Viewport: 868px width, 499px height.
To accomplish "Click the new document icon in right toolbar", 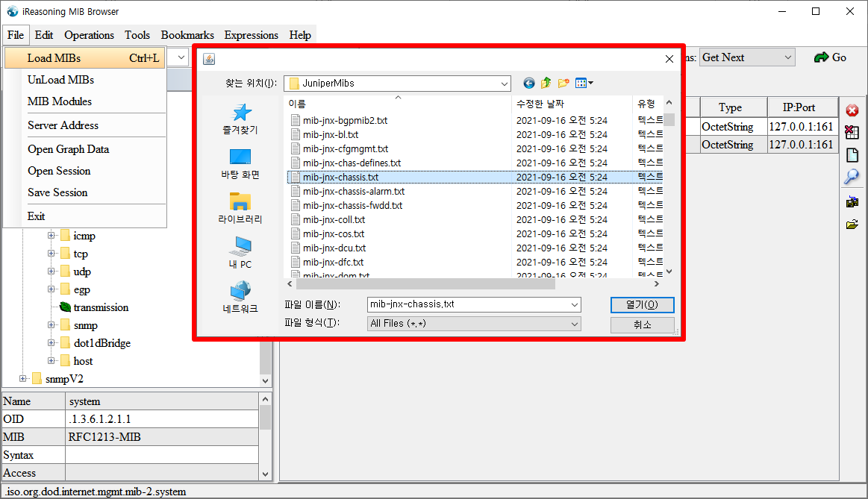I will (852, 155).
